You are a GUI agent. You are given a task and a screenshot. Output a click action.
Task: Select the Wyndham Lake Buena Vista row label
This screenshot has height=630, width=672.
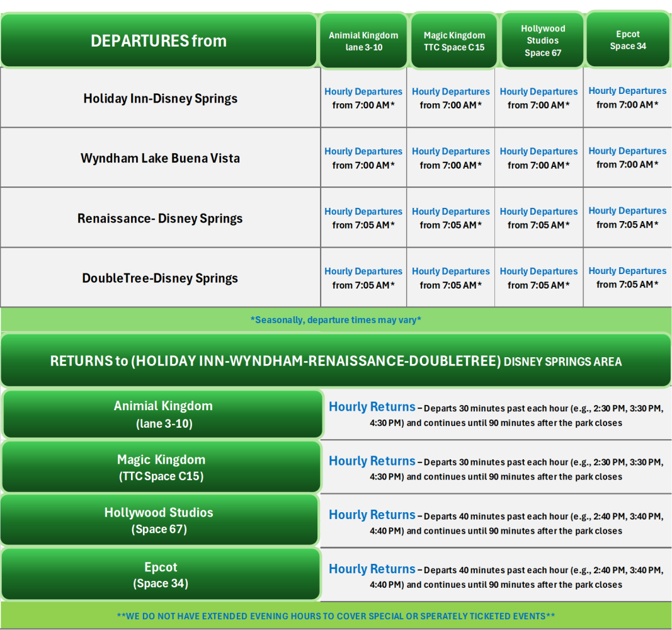click(160, 158)
